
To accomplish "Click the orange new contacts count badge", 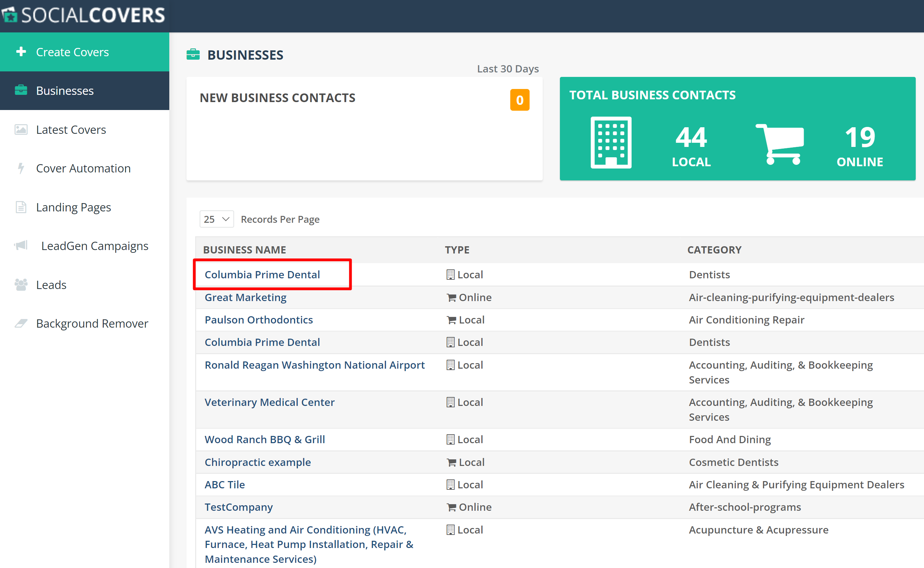I will pyautogui.click(x=519, y=100).
